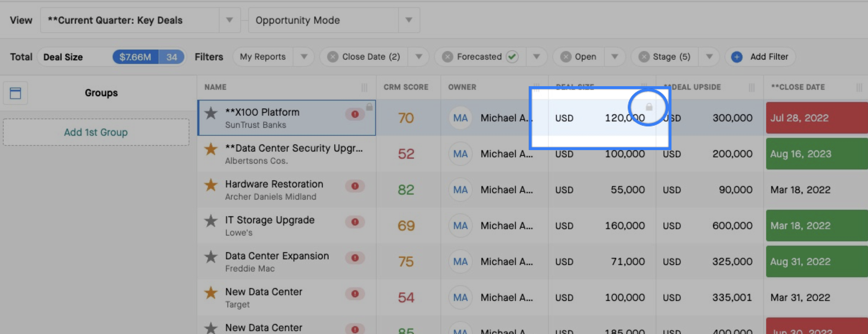The image size is (868, 334).
Task: Click alert icon on Target New Data Center row
Action: click(x=355, y=294)
